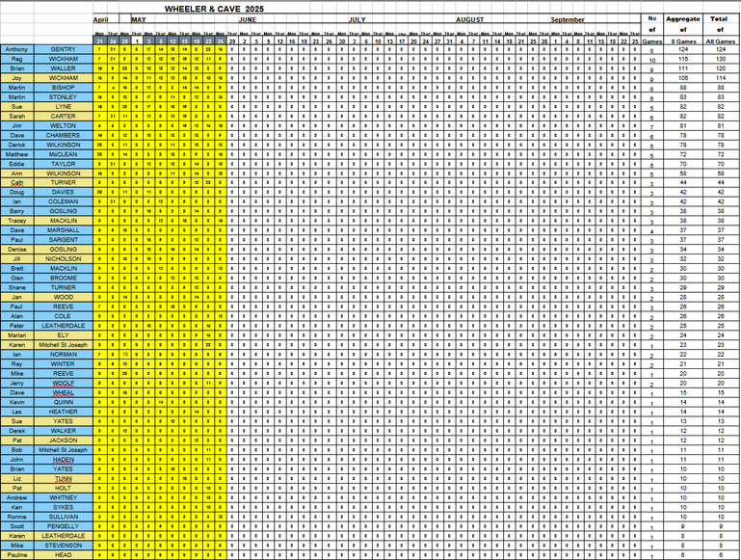Viewport: 741px width, 560px height.
Task: Click the NORMAN surname cell
Action: [64, 354]
